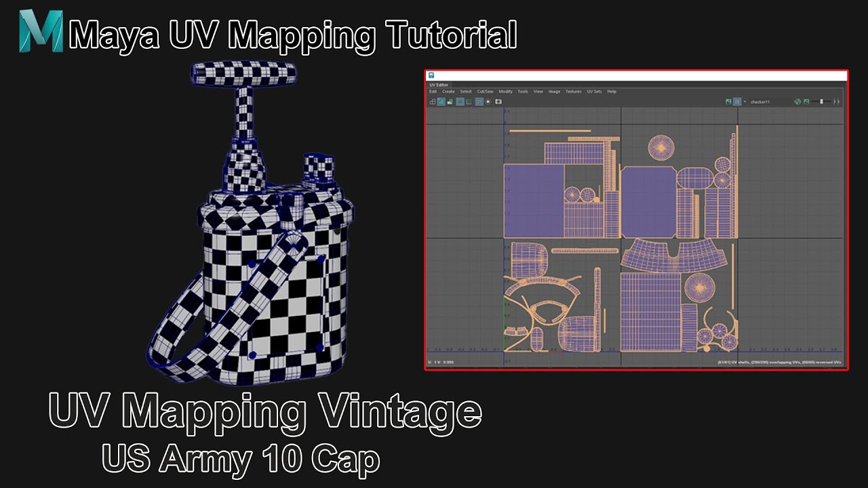Click the 'UV Mapping Vintage' title text
This screenshot has height=488, width=868.
(x=265, y=412)
